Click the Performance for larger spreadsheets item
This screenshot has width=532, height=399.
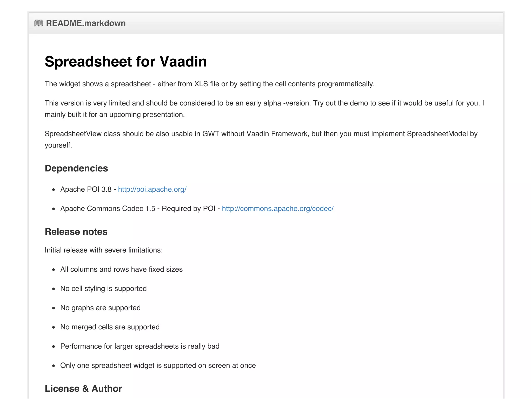click(x=140, y=346)
